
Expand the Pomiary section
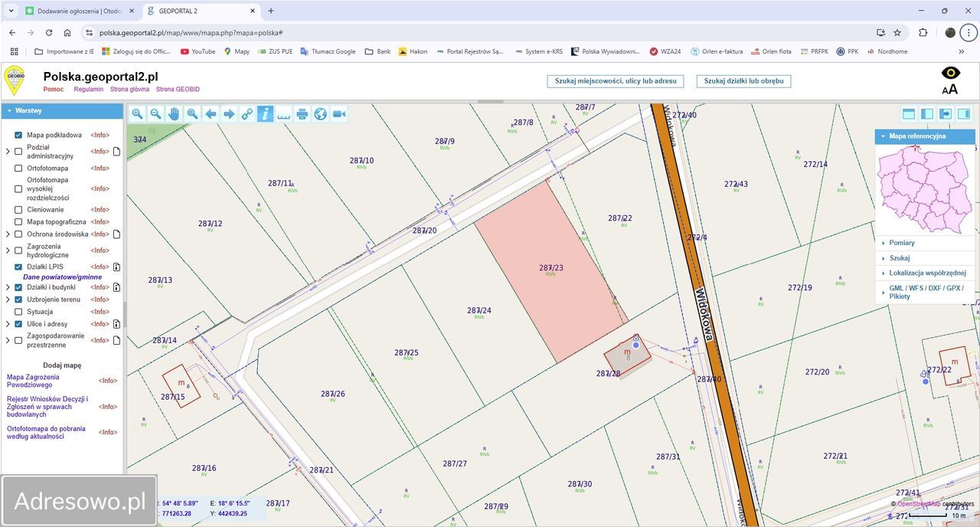[x=925, y=243]
